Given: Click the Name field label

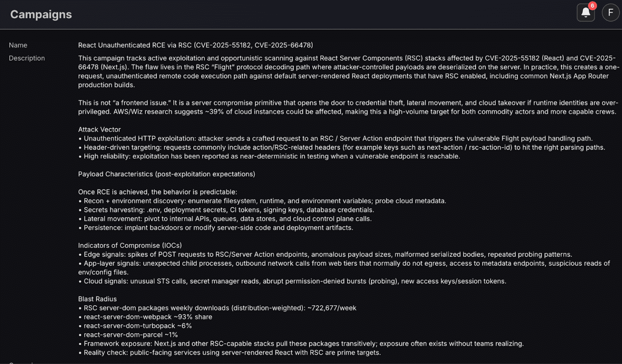Looking at the screenshot, I should (x=19, y=45).
